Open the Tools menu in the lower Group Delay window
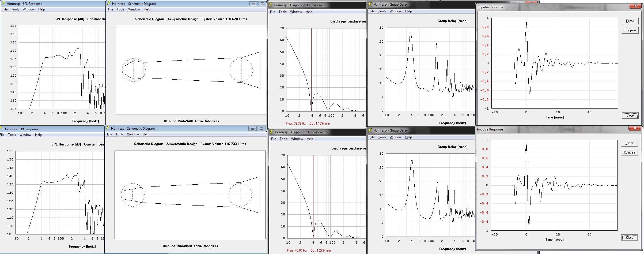The height and width of the screenshot is (254, 644). (382, 137)
